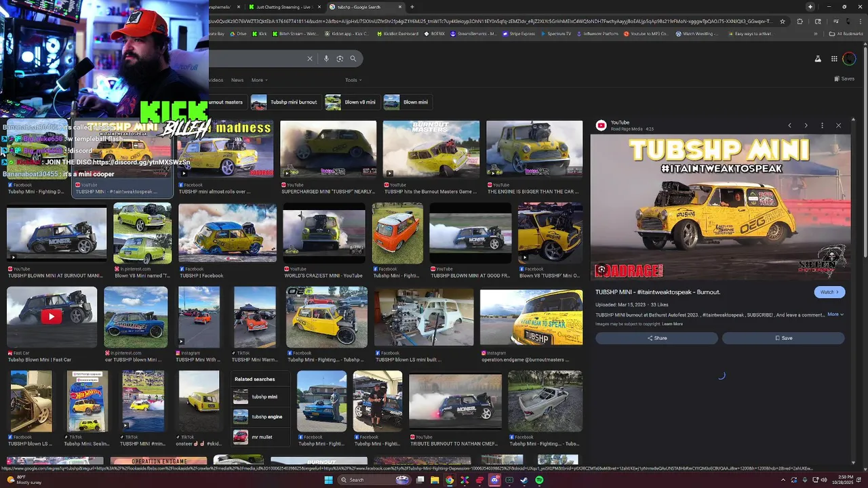Screen dimensions: 868x488
Task: Show hidden system tray icons
Action: pos(783,480)
